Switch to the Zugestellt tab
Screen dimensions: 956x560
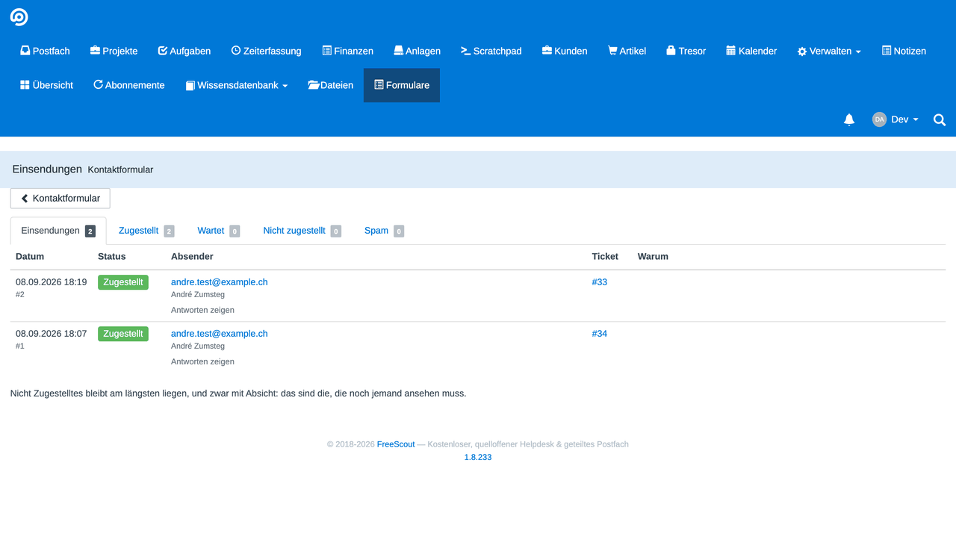pos(146,231)
